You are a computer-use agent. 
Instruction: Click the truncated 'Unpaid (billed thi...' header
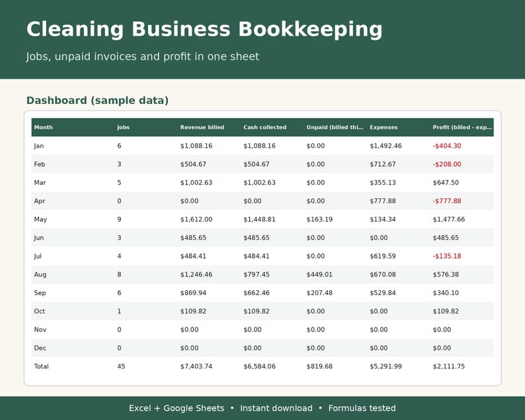point(335,127)
